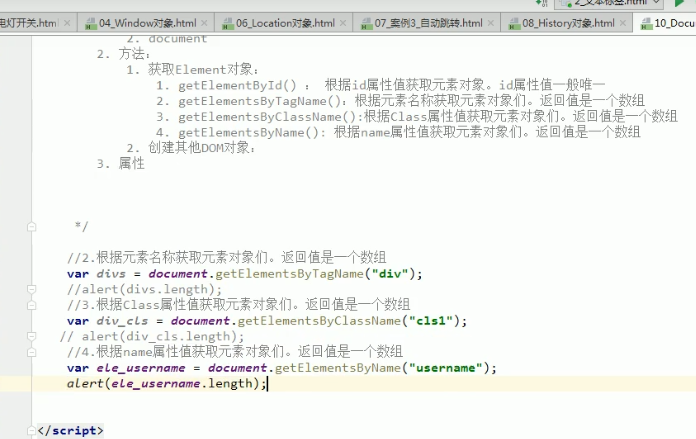Open the run configuration dropdown
696x439 pixels.
click(609, 4)
